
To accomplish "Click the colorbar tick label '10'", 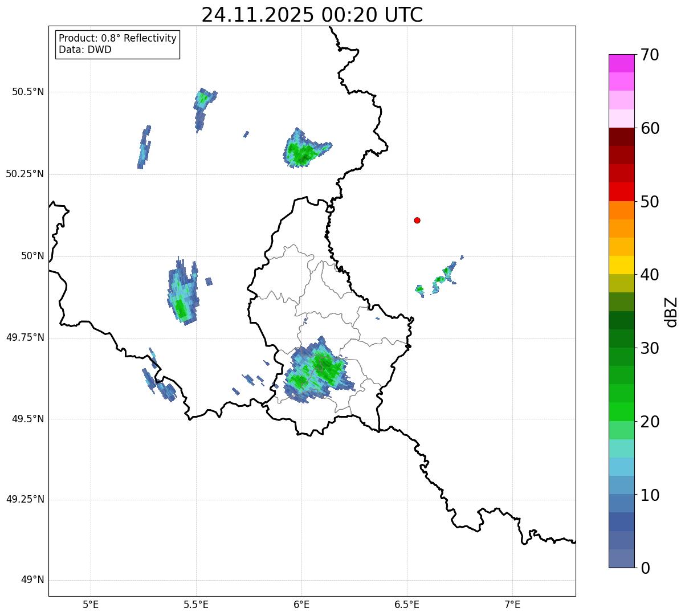I will (x=649, y=495).
